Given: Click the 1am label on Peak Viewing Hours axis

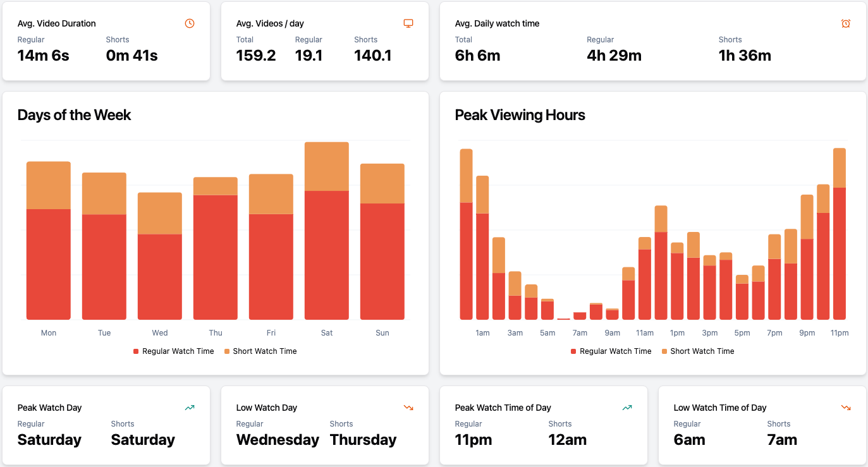Looking at the screenshot, I should click(x=482, y=332).
